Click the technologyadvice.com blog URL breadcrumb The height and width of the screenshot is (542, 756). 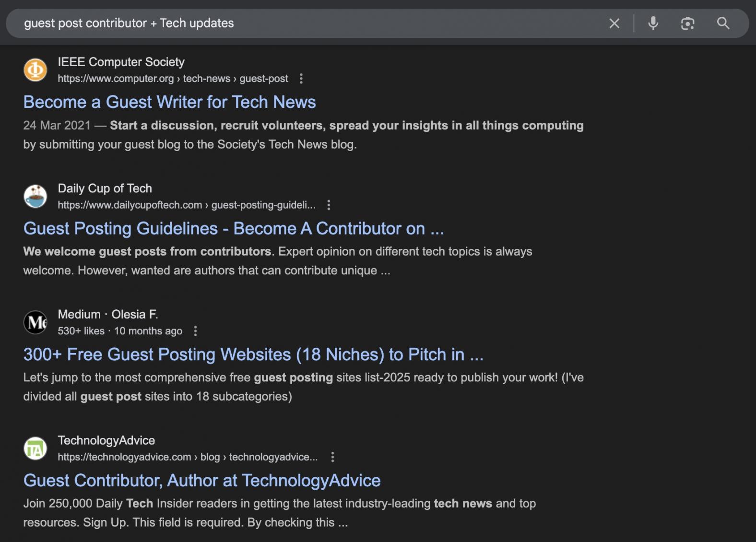pyautogui.click(x=187, y=457)
